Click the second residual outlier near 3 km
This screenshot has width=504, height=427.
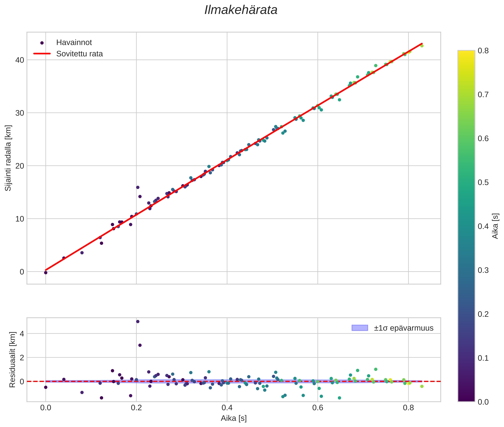point(140,345)
